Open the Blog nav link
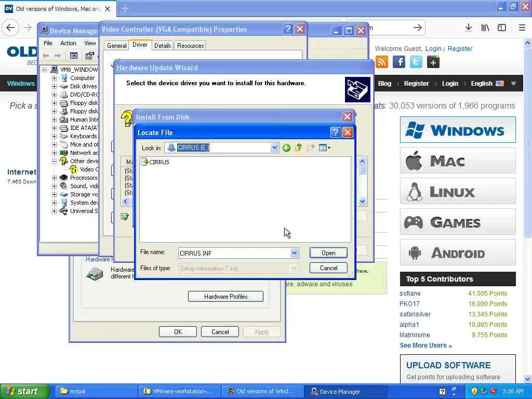This screenshot has width=532, height=399. pos(384,84)
